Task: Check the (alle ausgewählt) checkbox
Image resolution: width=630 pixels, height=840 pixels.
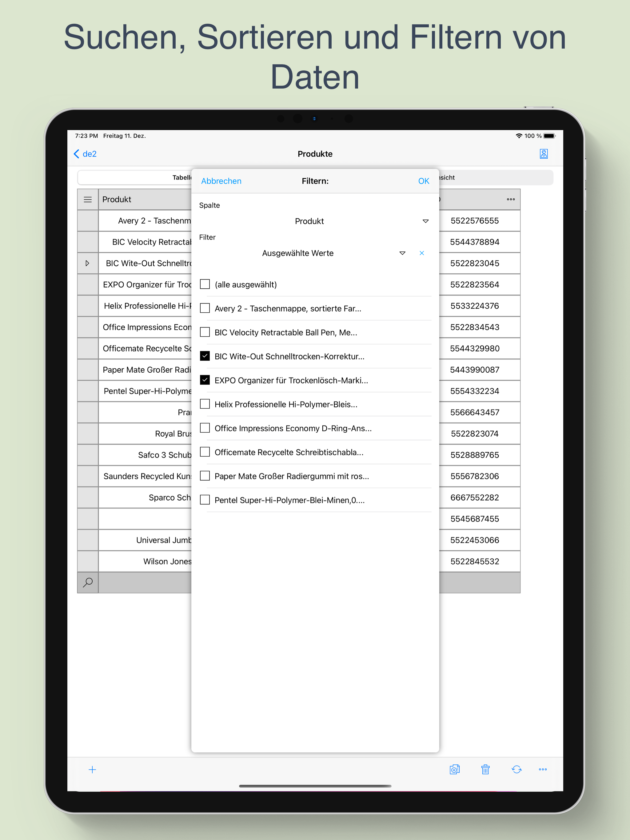Action: tap(205, 284)
